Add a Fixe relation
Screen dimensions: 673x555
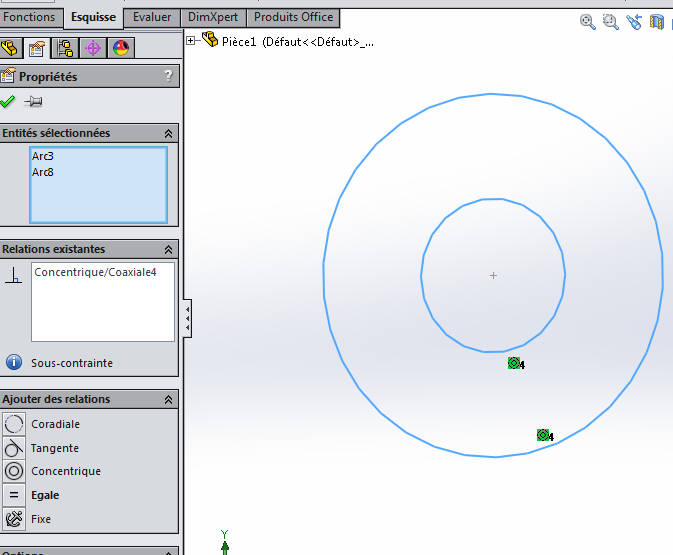pyautogui.click(x=41, y=519)
